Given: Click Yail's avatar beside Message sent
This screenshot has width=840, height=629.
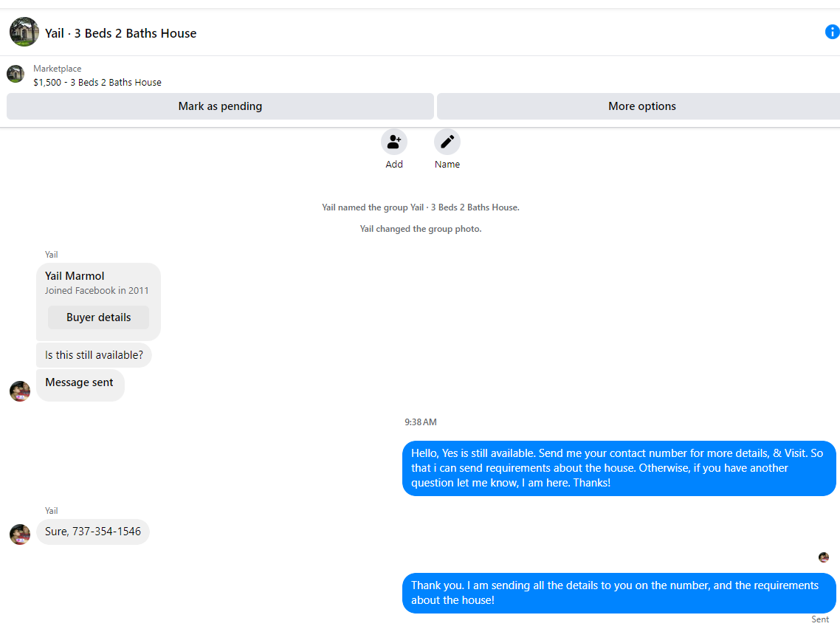Looking at the screenshot, I should (x=20, y=391).
